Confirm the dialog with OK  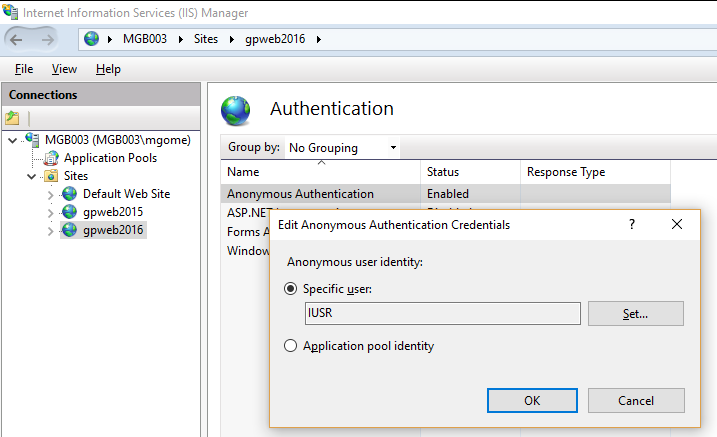pos(532,400)
